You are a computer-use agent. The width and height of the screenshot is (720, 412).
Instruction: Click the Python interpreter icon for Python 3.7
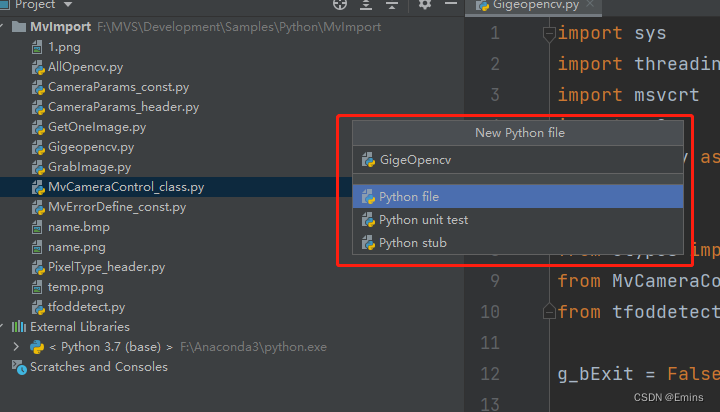tap(37, 347)
